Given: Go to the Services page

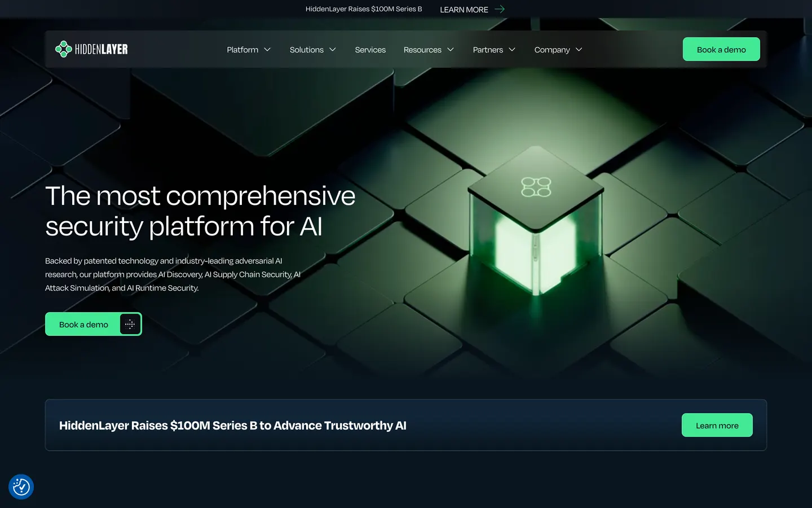Looking at the screenshot, I should tap(370, 50).
